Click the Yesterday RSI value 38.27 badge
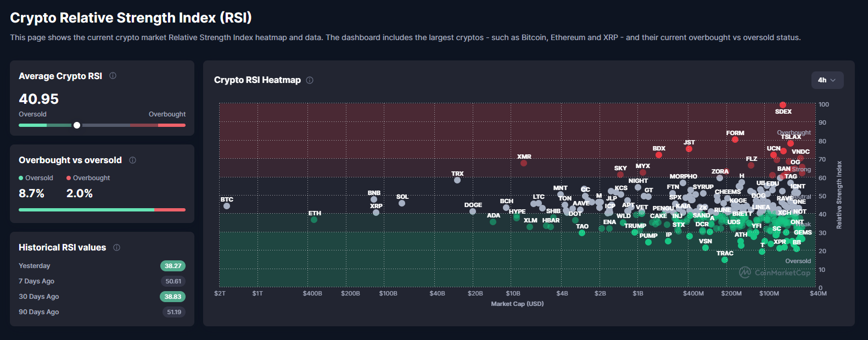 [x=173, y=266]
